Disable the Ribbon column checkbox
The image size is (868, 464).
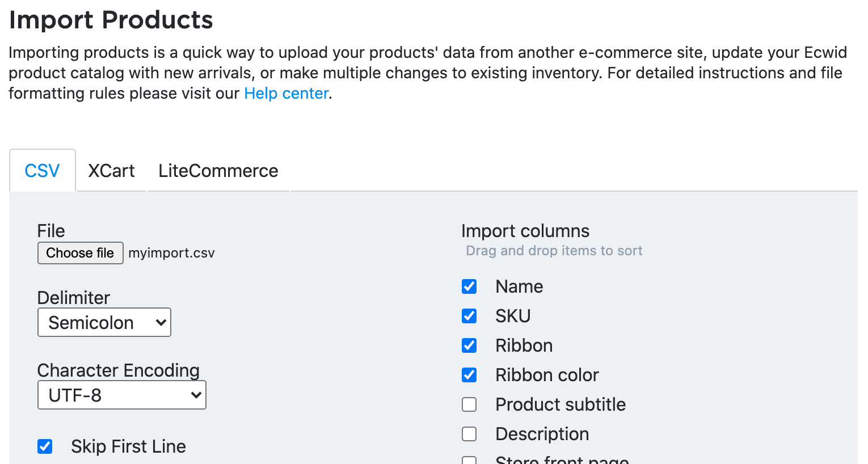click(469, 345)
